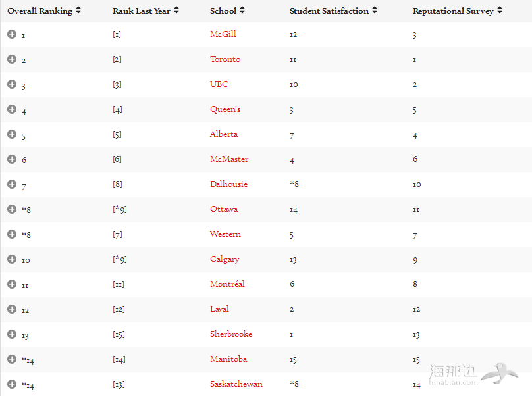Click the Ottawa school link
This screenshot has height=396, width=532.
224,209
